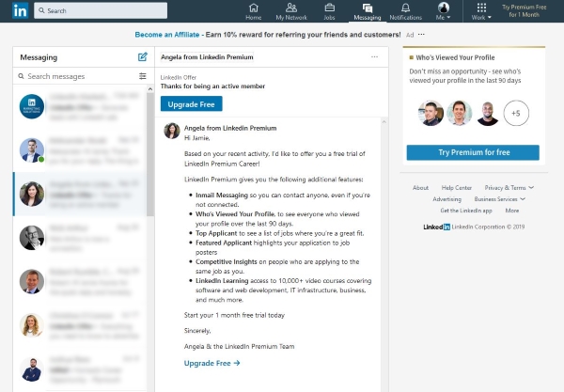Viewport: 564px width, 392px height.
Task: Expand the Business Services dropdown
Action: point(500,199)
